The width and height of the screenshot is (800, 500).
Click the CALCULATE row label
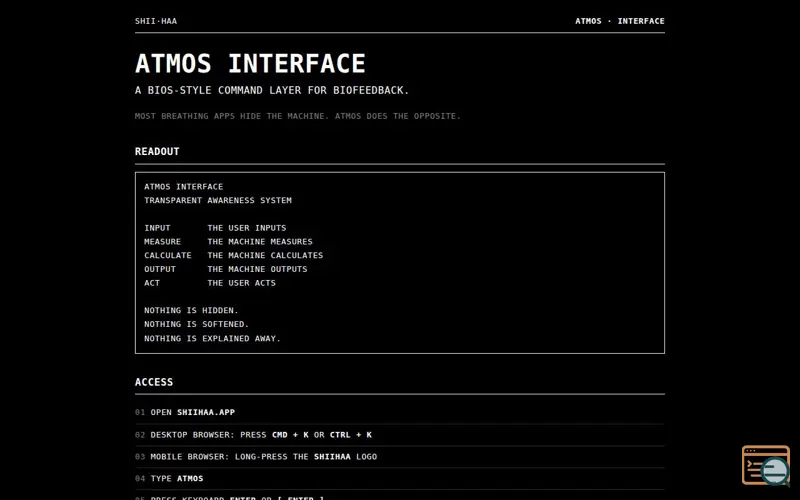[168, 256]
